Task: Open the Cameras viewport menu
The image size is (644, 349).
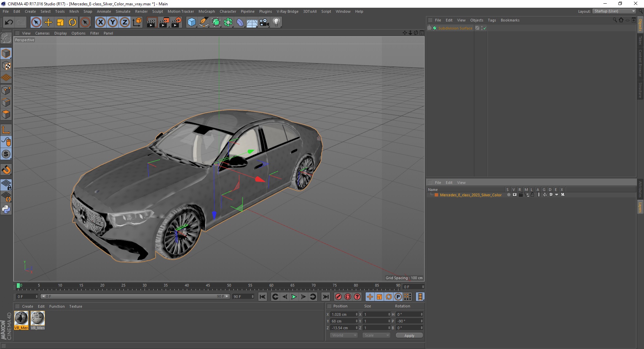Action: [42, 33]
